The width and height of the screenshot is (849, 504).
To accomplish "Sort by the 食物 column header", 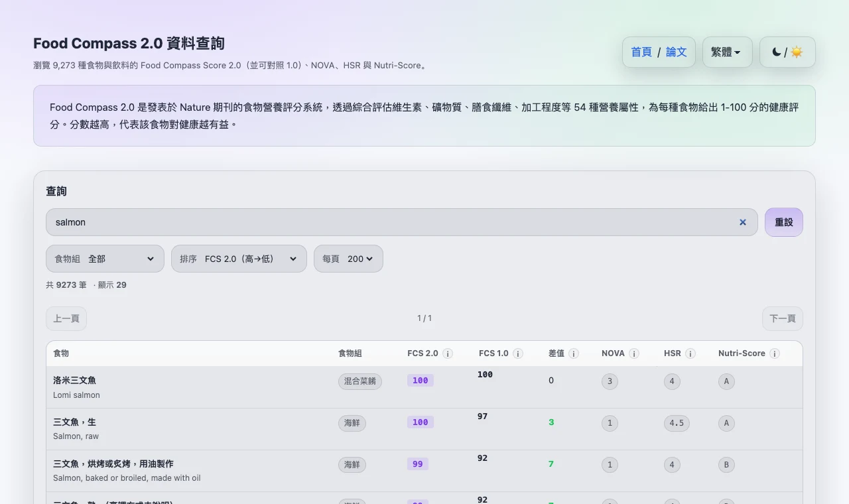I will [x=61, y=353].
